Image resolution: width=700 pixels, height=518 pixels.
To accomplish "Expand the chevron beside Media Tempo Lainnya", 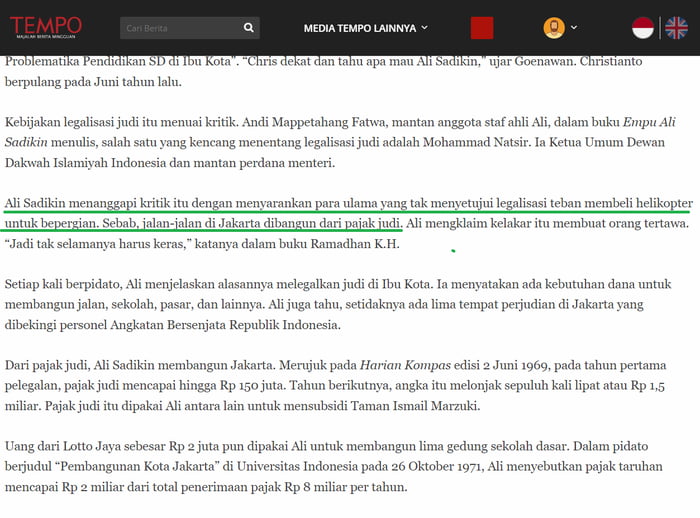I will (425, 28).
